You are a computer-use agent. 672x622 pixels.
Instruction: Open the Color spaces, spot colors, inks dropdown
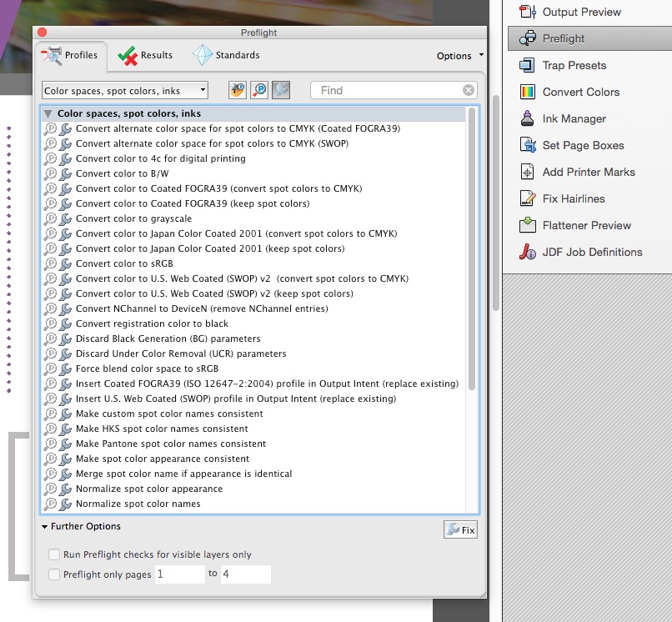pos(125,90)
